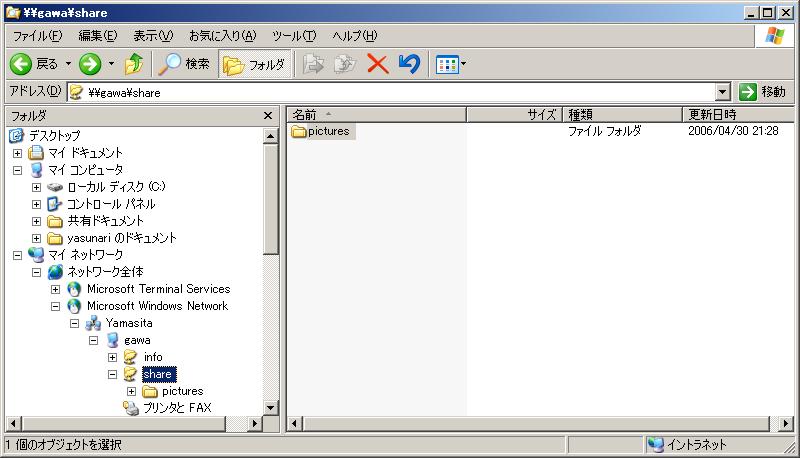Expand the 共有ドキュメント node
Screen dimensions: 800x458
pyautogui.click(x=36, y=221)
